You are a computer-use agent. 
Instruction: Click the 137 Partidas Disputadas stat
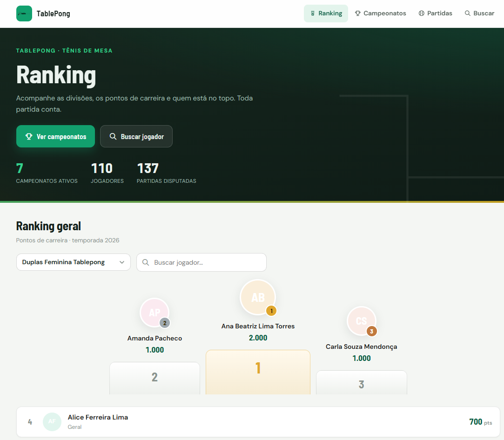pos(167,173)
